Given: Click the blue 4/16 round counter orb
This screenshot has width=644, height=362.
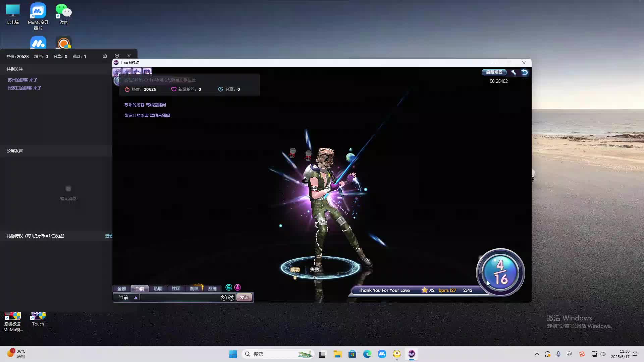Looking at the screenshot, I should tap(500, 272).
